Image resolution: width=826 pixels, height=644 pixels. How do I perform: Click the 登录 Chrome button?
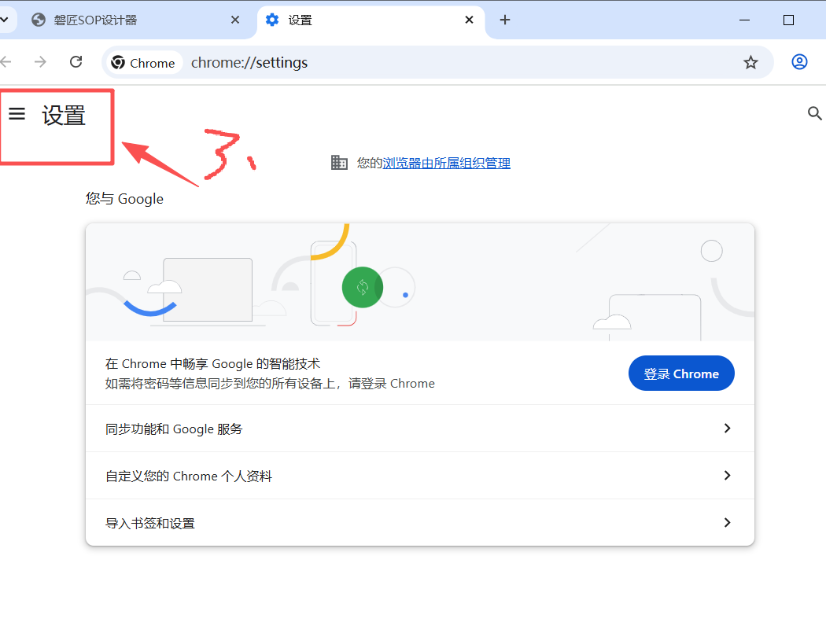681,374
